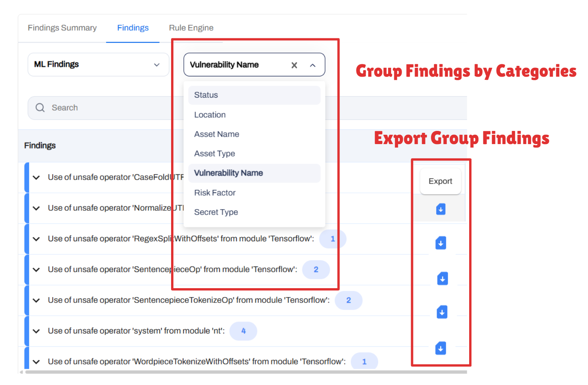Screen dimensions: 588x385
Task: Click the topmost export download icon under Export
Action: click(441, 210)
